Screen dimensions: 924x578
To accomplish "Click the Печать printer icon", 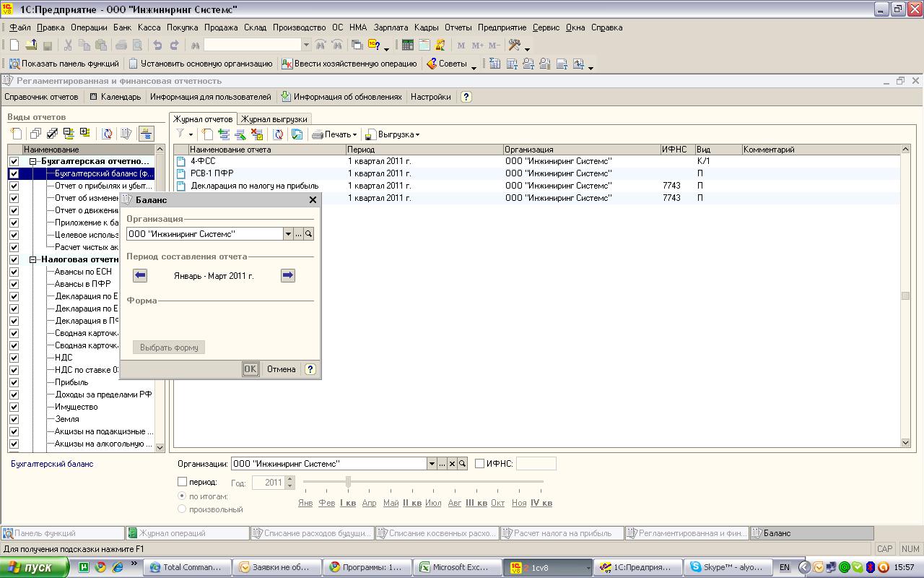I will point(317,134).
